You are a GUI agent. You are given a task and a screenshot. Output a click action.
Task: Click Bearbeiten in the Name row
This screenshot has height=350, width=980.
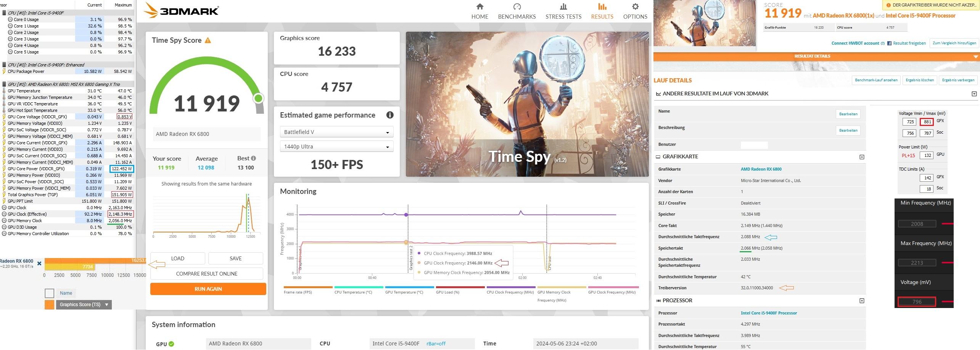coord(848,114)
